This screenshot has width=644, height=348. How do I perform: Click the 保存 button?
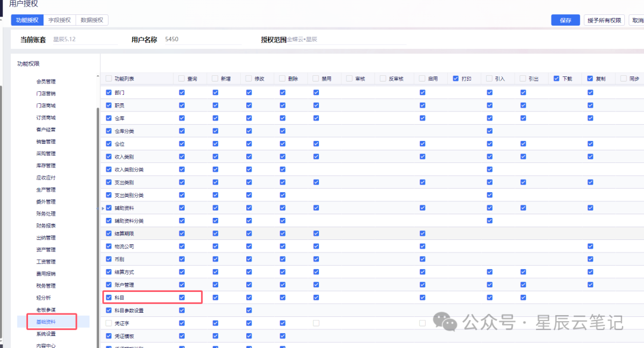pyautogui.click(x=565, y=20)
